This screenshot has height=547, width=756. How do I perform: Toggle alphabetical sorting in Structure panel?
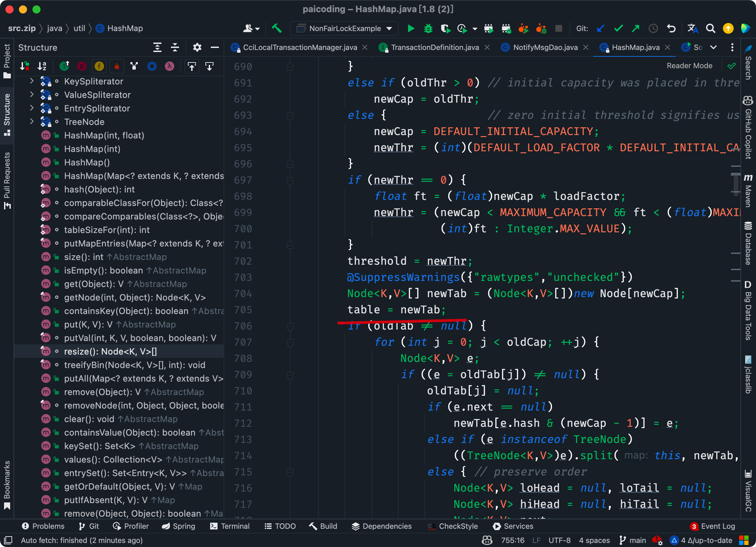click(42, 66)
